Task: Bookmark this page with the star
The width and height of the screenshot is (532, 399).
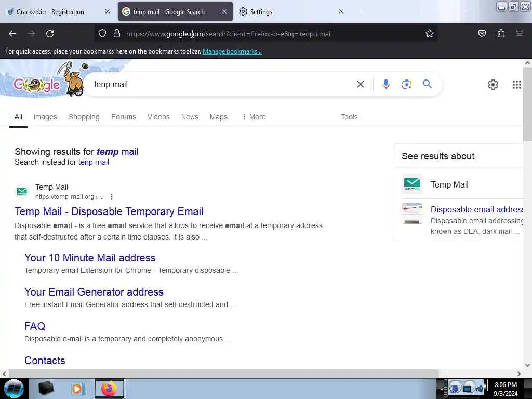Action: point(430,34)
